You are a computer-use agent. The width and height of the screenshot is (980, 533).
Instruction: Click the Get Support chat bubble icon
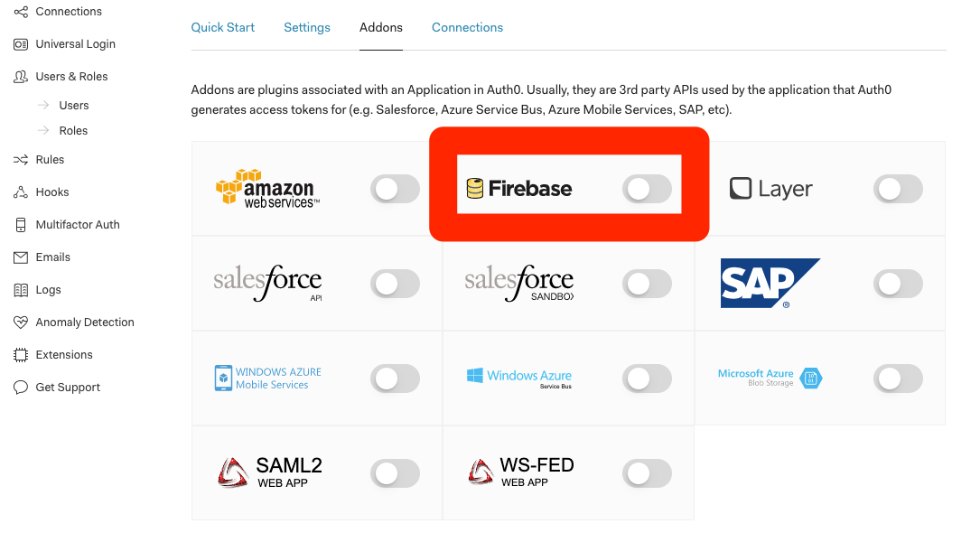[21, 388]
